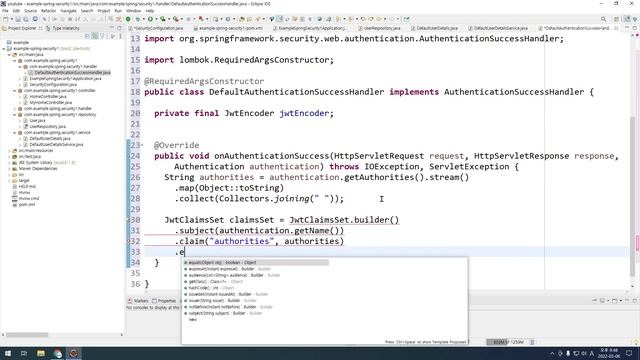Click the New file toolbar icon
This screenshot has width=640, height=360.
click(5, 19)
